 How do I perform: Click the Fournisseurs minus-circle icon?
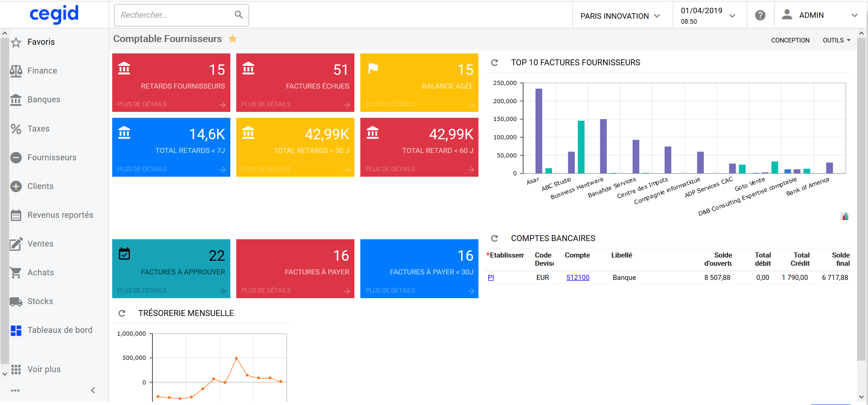16,158
